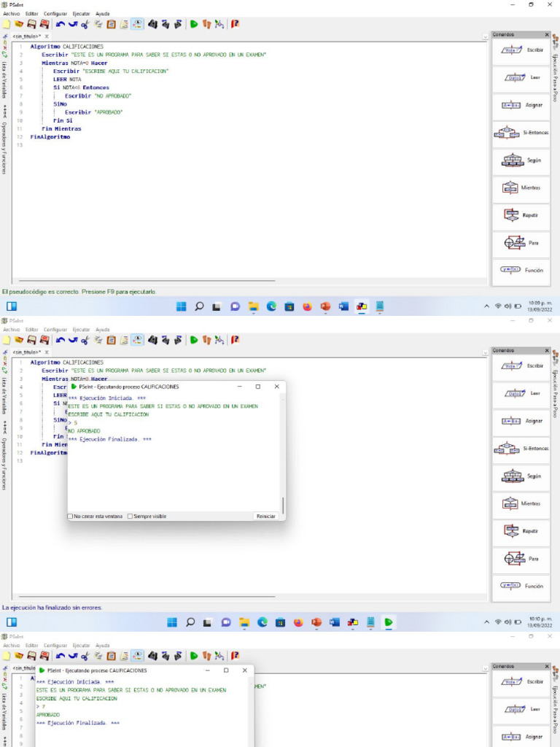Open the Archivo menu in the top window

tap(11, 14)
